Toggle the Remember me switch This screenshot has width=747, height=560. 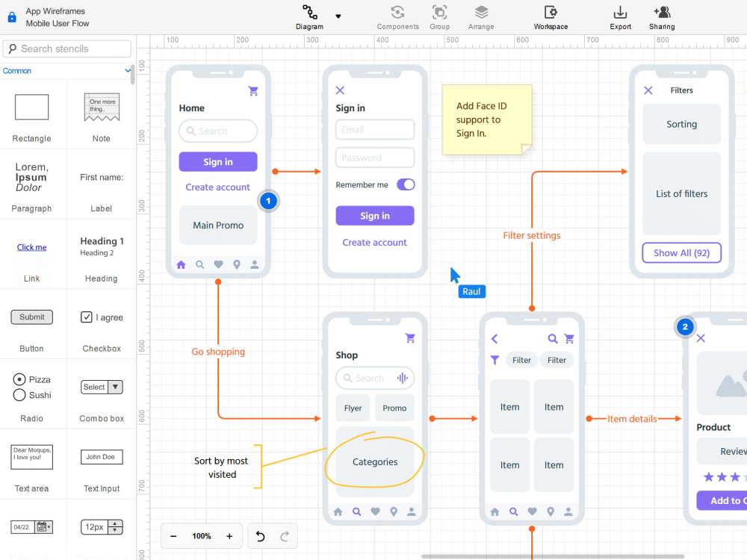coord(406,184)
